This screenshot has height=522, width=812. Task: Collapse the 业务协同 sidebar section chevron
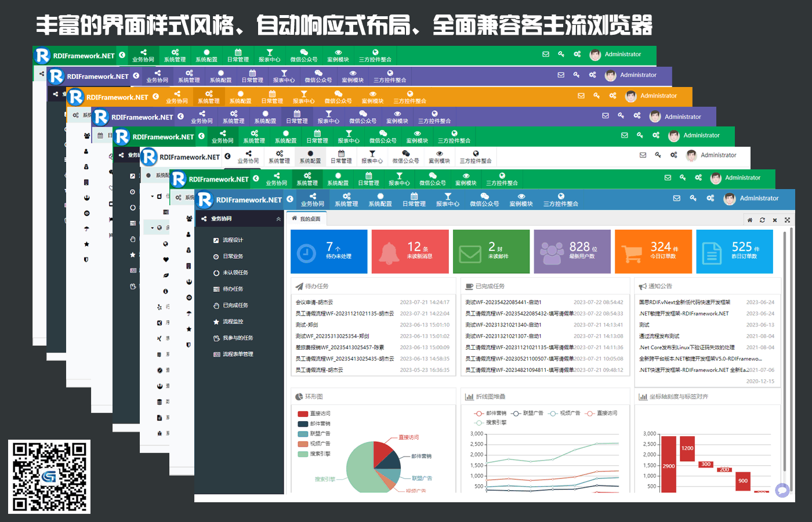[x=278, y=219]
